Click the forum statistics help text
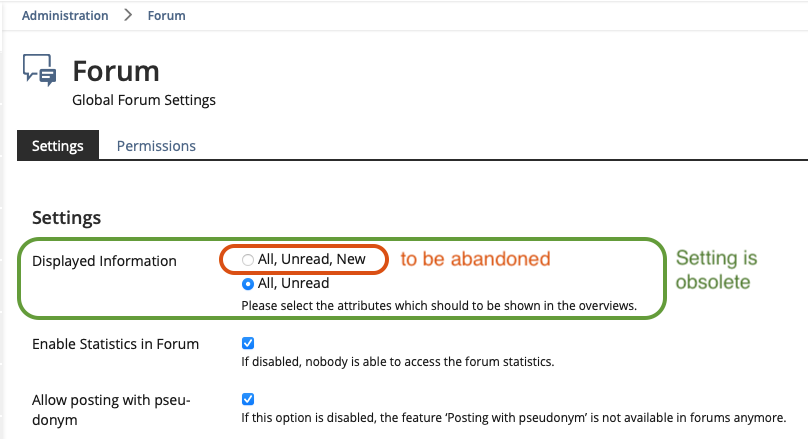The height and width of the screenshot is (439, 808). 398,361
